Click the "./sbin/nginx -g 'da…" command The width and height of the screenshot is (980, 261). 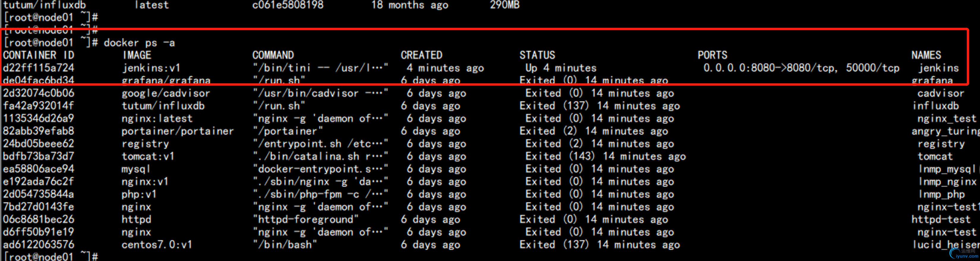click(x=320, y=181)
